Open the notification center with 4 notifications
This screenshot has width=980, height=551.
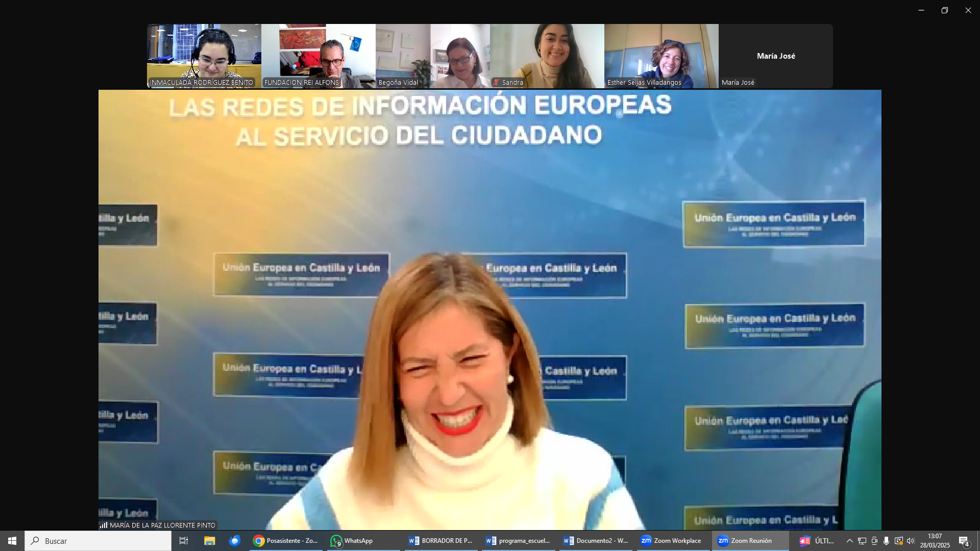point(964,541)
